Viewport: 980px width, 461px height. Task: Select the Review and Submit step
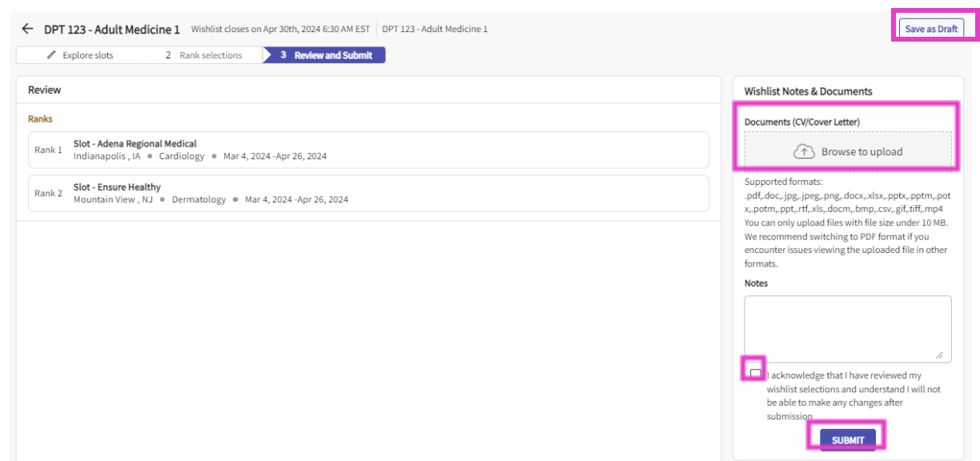coord(326,55)
